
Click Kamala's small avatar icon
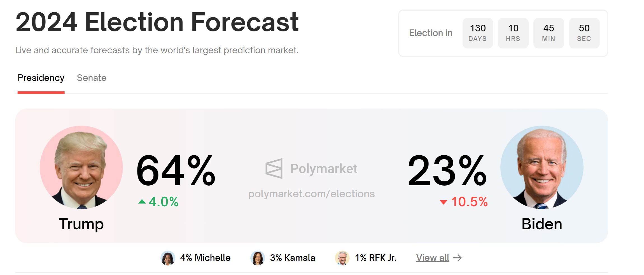click(258, 258)
